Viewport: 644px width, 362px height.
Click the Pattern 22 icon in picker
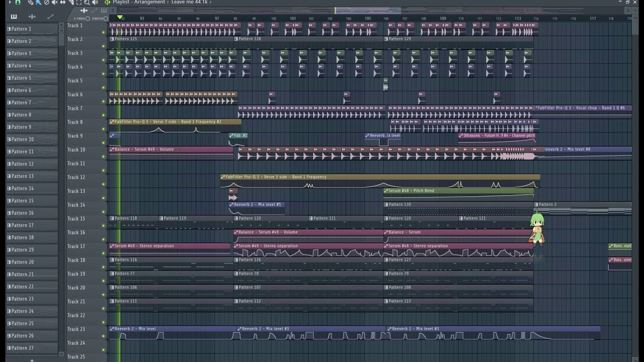(9, 287)
